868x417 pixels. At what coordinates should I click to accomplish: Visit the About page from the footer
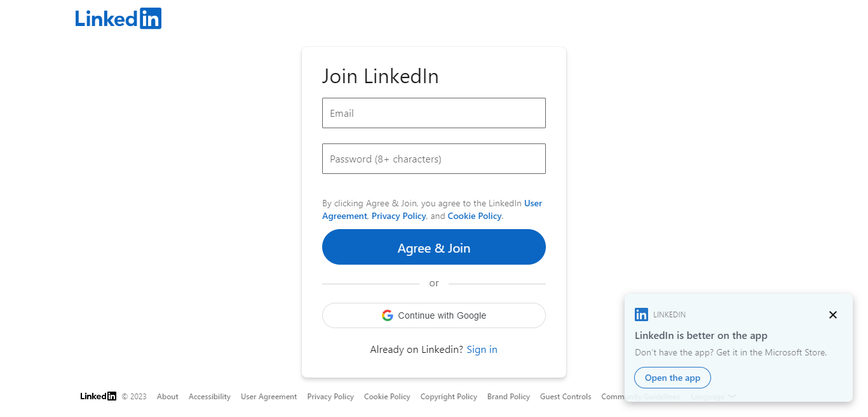pos(167,396)
